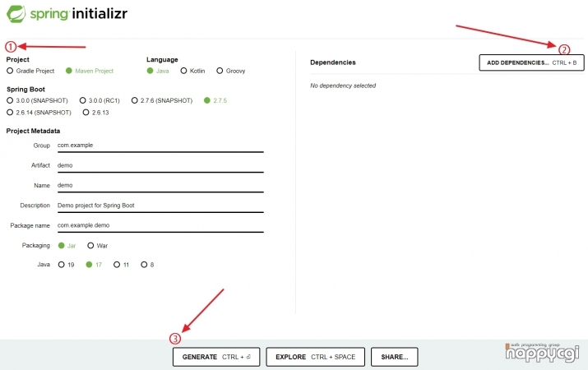Click the Dependencies heading
Image resolution: width=588 pixels, height=370 pixels.
[x=333, y=62]
